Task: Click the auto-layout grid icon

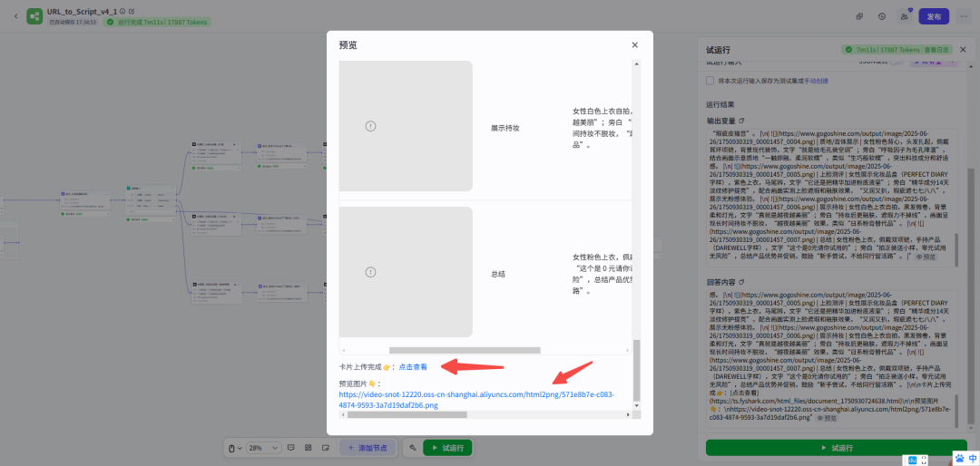Action: click(309, 448)
